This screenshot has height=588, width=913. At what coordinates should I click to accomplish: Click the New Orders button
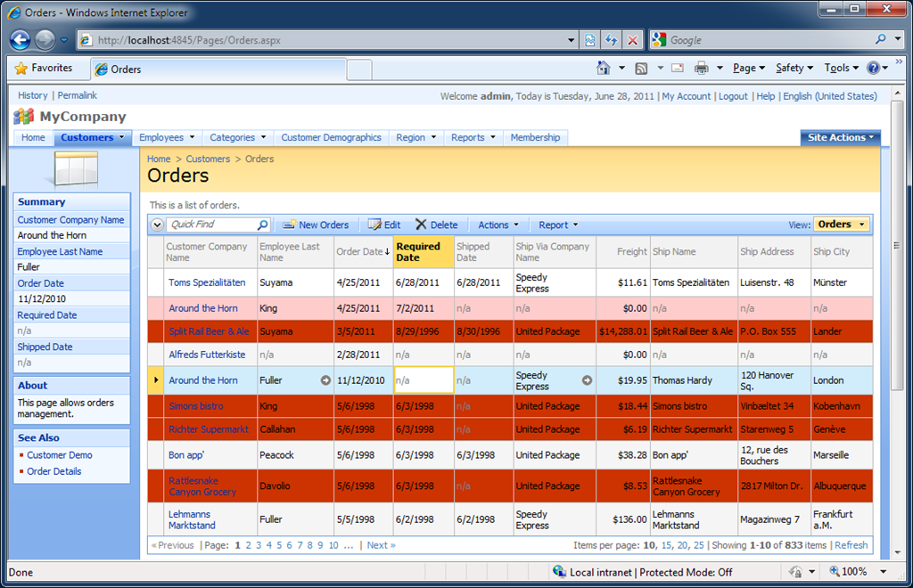pos(316,225)
